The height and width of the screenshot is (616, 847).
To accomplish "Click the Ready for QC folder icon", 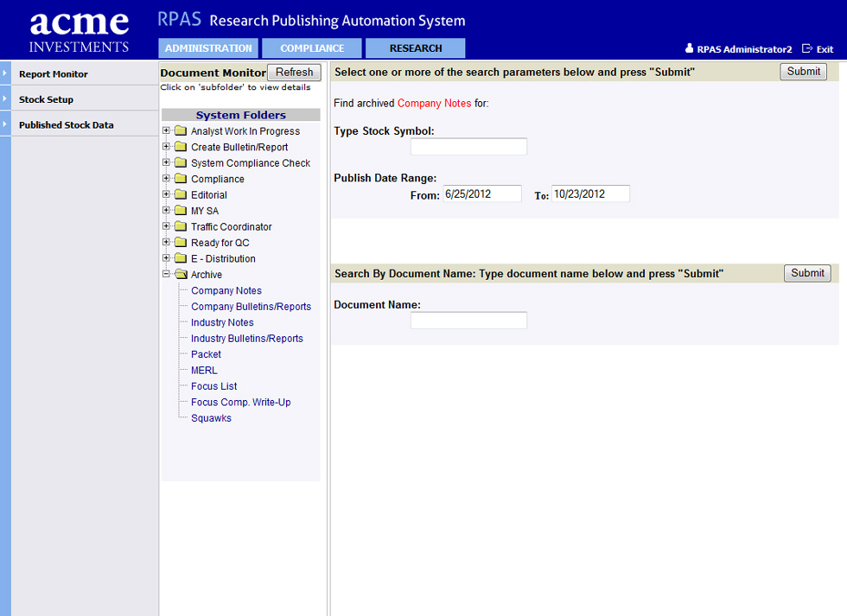I will pos(181,243).
